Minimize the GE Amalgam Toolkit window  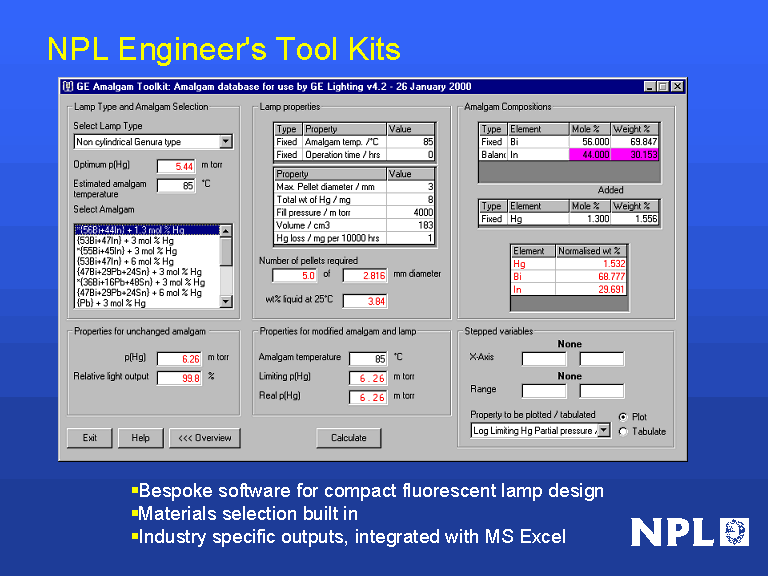tap(649, 87)
